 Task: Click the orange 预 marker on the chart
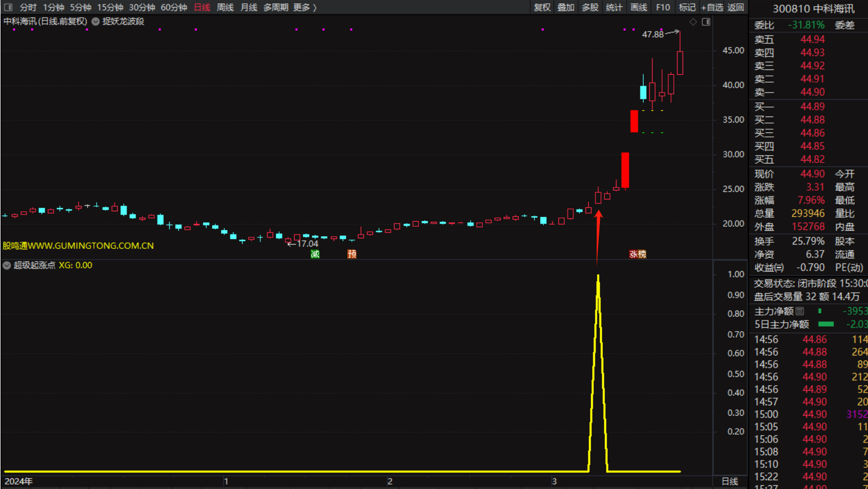pos(352,254)
